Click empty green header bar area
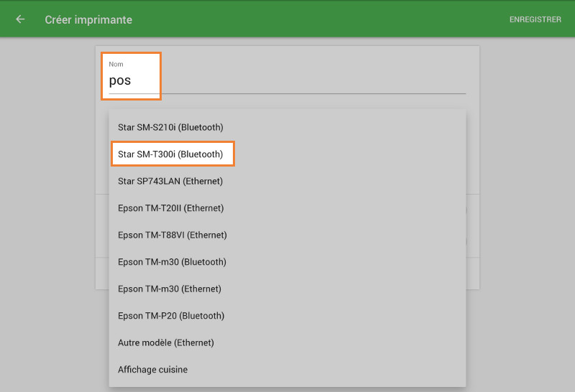 coord(323,19)
